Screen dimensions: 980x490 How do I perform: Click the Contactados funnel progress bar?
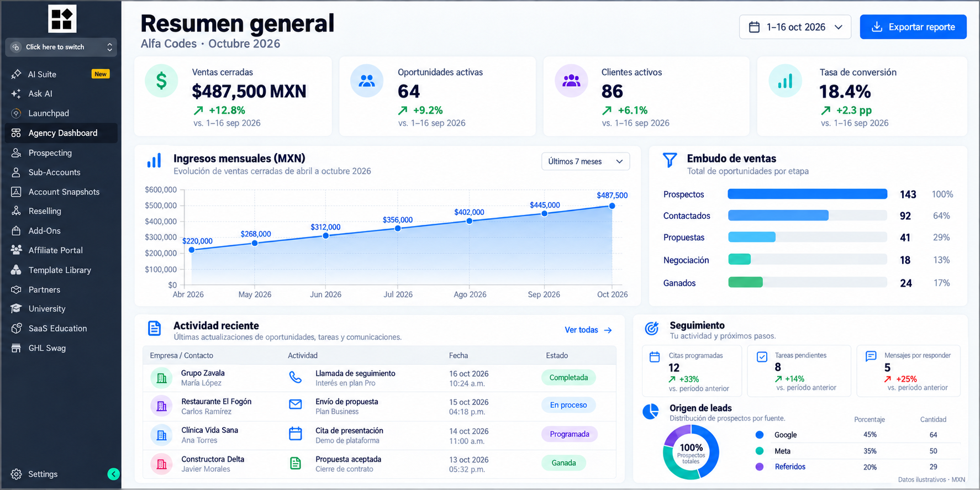point(808,215)
